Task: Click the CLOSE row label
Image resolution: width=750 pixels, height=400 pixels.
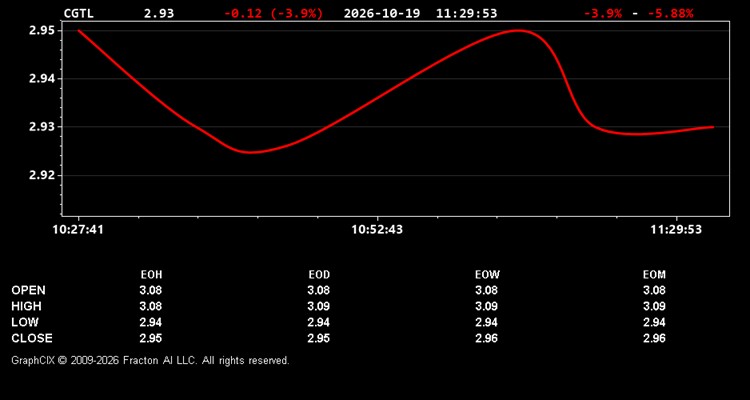Action: point(32,338)
